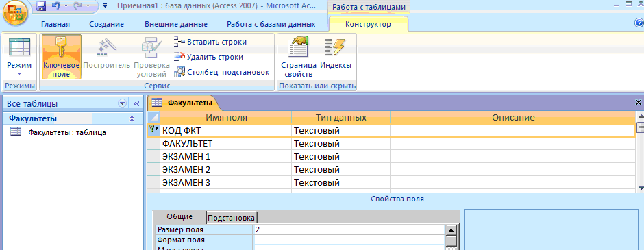The height and width of the screenshot is (250, 644).
Task: Open Работа с базами данных tab
Action: (x=271, y=24)
